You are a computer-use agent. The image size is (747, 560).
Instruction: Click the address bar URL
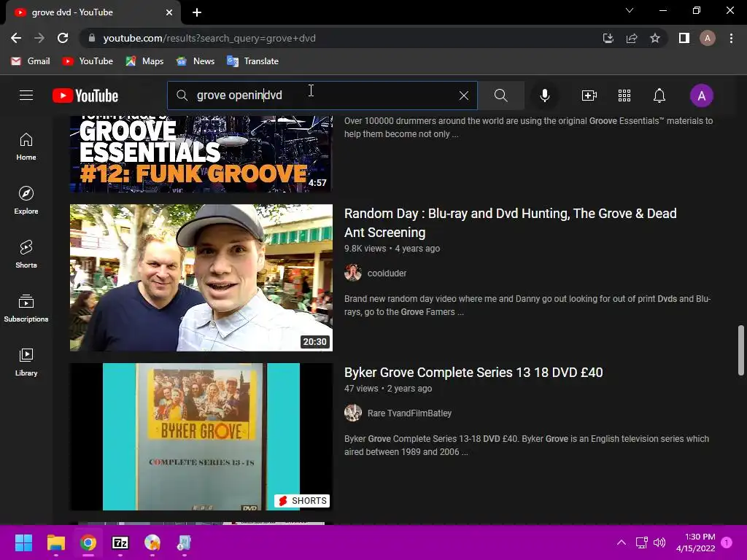coord(209,38)
